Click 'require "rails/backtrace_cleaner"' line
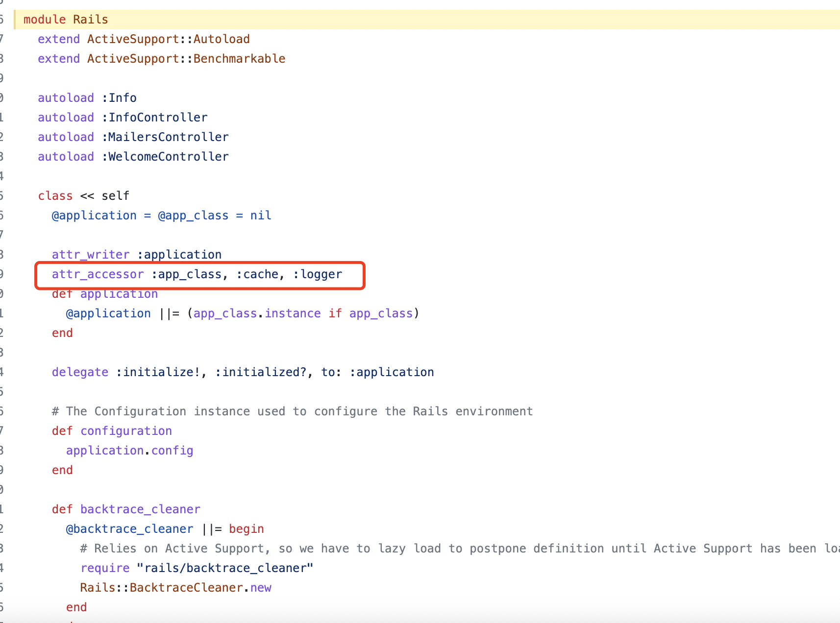 197,568
